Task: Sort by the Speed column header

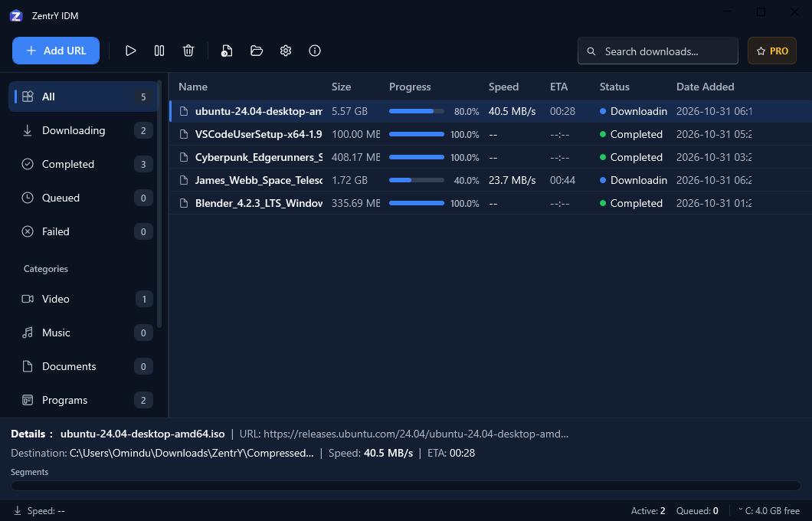Action: [x=503, y=87]
